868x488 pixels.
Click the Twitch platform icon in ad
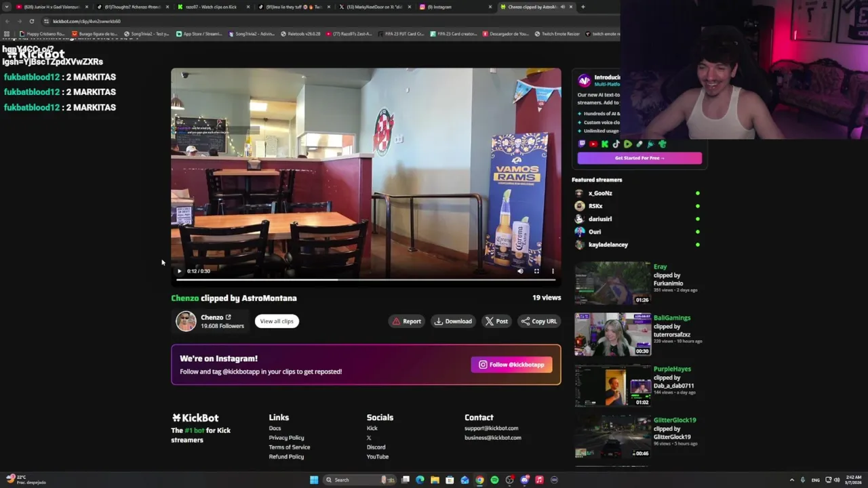582,144
